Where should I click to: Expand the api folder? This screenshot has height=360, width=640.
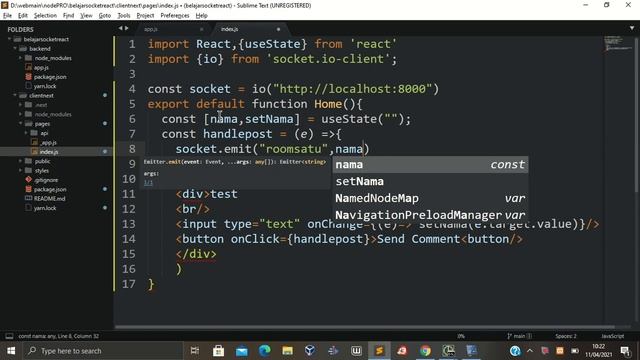point(26,133)
